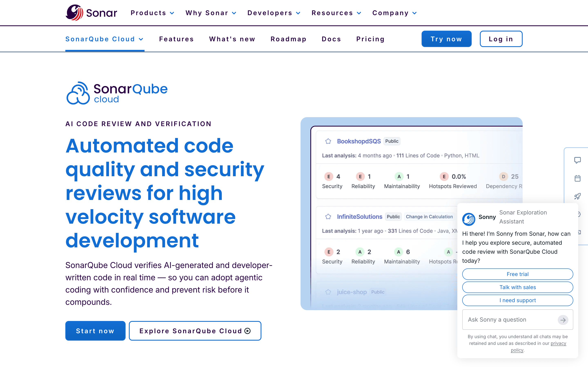Image resolution: width=588 pixels, height=368 pixels.
Task: Click the A maintainability badge for BookshopdSQS
Action: 399,176
